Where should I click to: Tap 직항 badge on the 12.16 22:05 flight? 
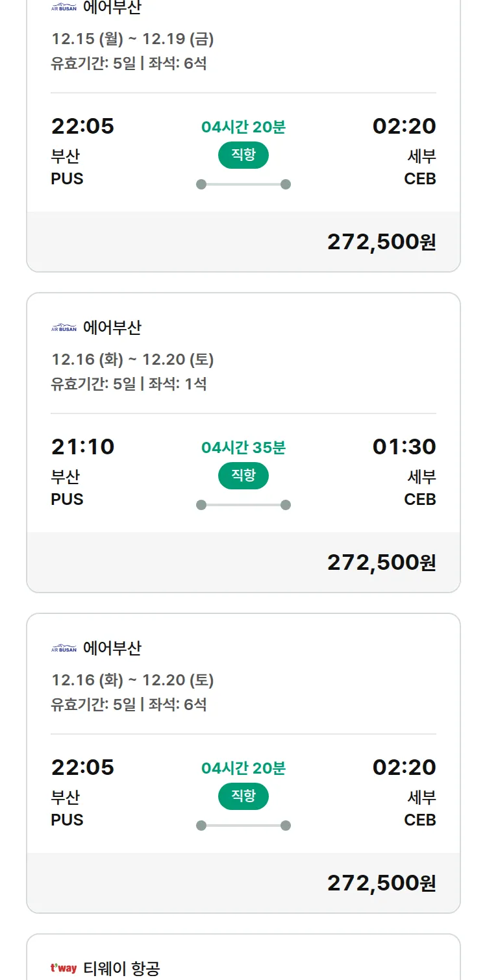tap(243, 796)
